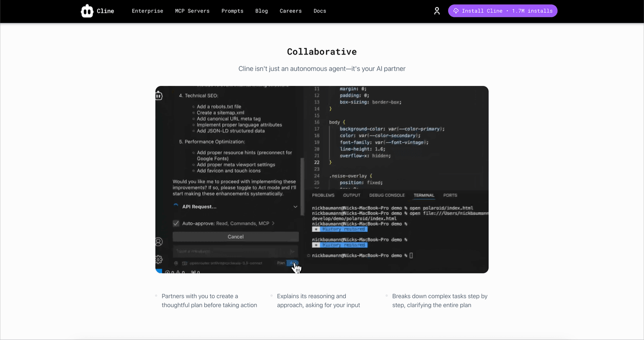Click the Install Cline button
Screen dimensions: 644x340
(502, 10)
